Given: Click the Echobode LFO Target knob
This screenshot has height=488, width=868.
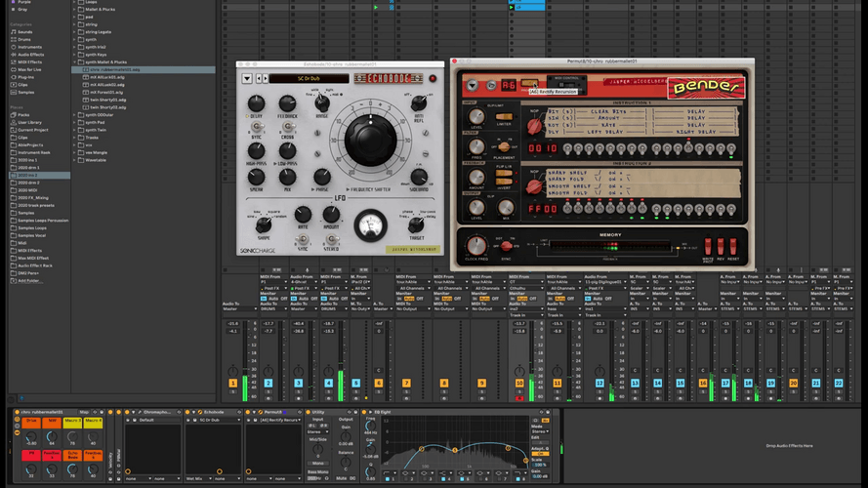Looking at the screenshot, I should [x=416, y=224].
